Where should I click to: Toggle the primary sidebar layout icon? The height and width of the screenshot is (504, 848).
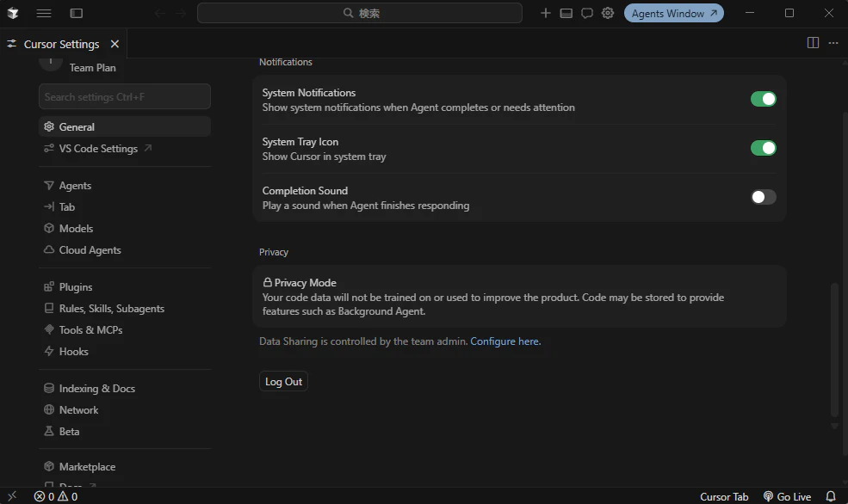[x=77, y=13]
